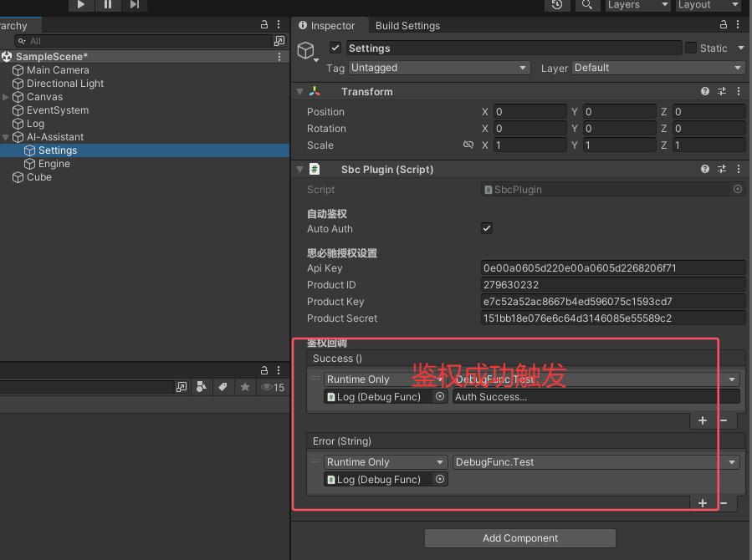Click the Project panel favorites star icon
The width and height of the screenshot is (752, 560).
[x=244, y=387]
